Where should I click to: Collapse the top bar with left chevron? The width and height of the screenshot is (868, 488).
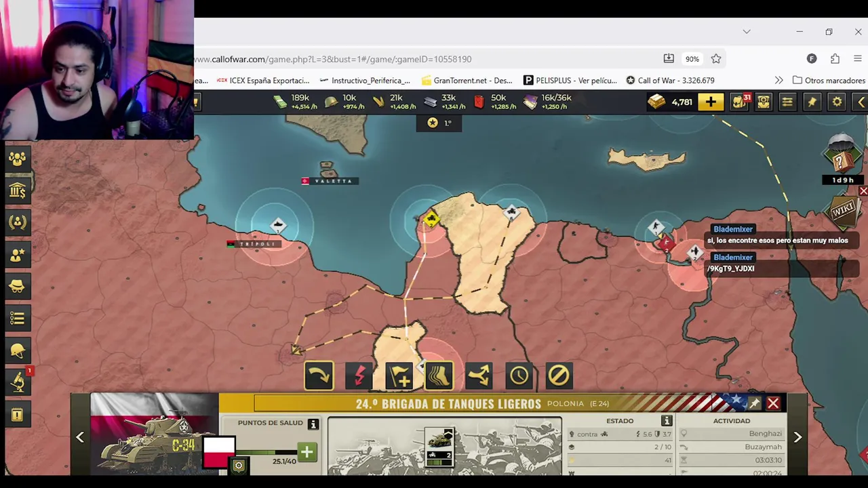click(861, 102)
